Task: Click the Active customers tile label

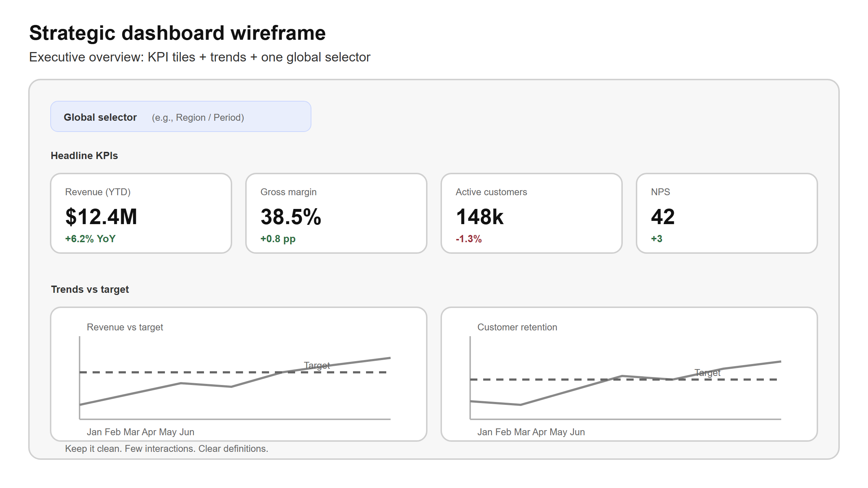Action: [x=491, y=192]
